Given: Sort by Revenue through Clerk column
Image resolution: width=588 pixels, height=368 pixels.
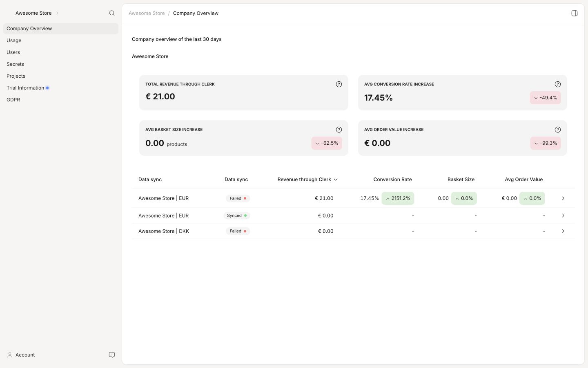Looking at the screenshot, I should pyautogui.click(x=307, y=180).
